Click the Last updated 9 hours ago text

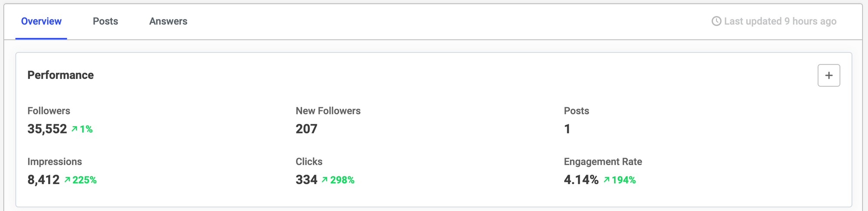(x=780, y=21)
